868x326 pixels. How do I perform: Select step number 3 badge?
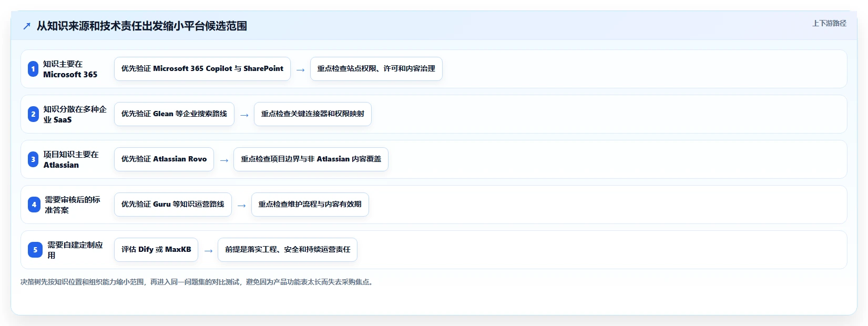pyautogui.click(x=33, y=159)
